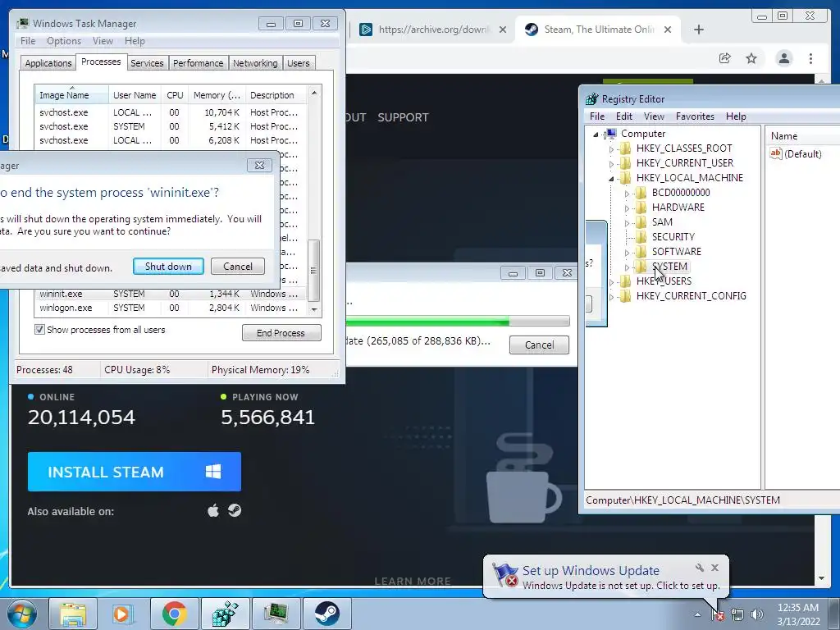The height and width of the screenshot is (630, 840).
Task: Expand the BCD00000000 key
Action: 627,194
